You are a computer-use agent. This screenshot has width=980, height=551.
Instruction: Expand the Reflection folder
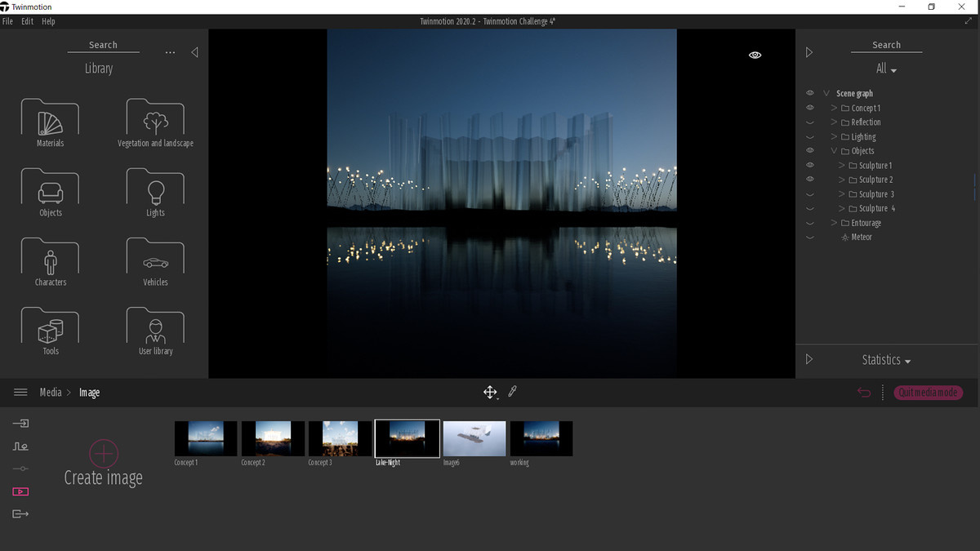834,122
